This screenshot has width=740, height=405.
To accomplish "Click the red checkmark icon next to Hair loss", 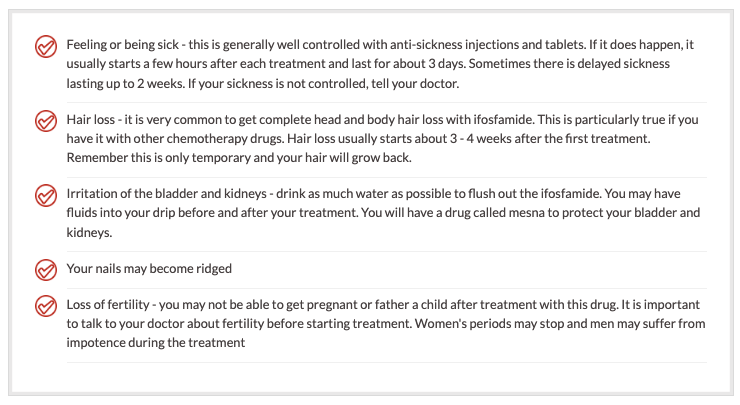I will point(46,121).
